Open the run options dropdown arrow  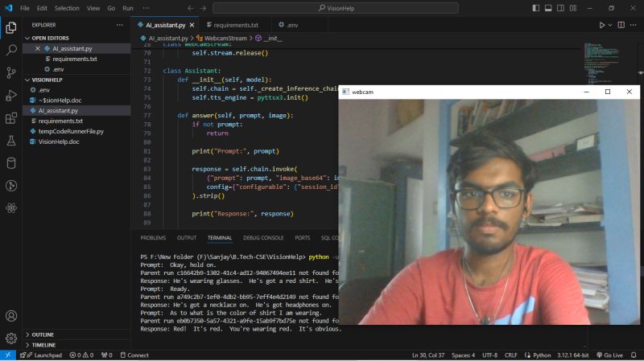click(x=610, y=25)
